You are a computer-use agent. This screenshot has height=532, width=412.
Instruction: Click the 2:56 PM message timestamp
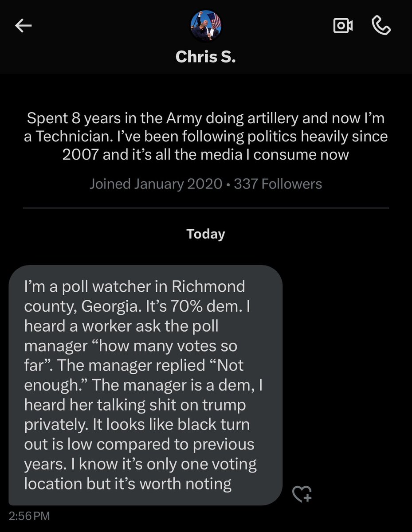pyautogui.click(x=29, y=516)
